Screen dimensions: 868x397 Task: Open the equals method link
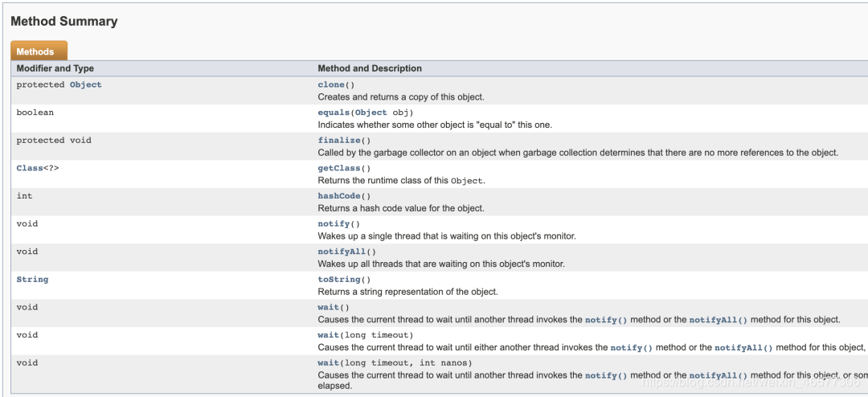pyautogui.click(x=334, y=113)
